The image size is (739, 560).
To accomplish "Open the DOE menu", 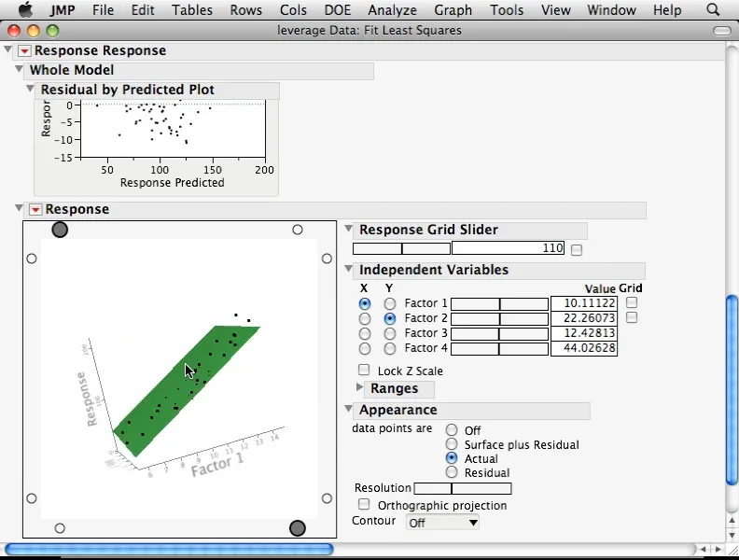I will point(338,10).
